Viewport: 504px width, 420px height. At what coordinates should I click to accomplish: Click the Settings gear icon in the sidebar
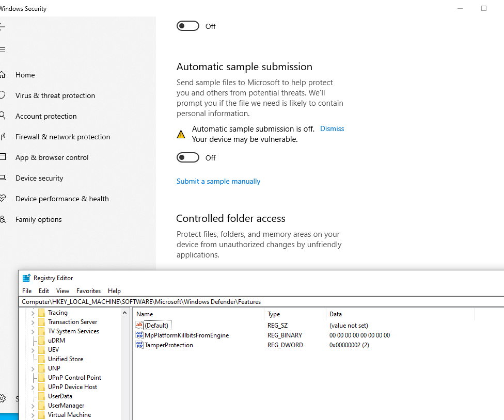point(3,398)
